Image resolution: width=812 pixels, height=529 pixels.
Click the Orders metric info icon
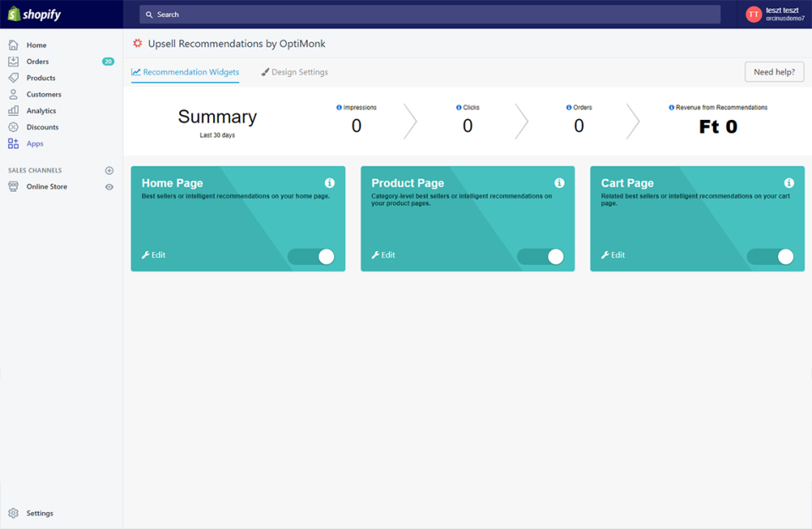(568, 107)
